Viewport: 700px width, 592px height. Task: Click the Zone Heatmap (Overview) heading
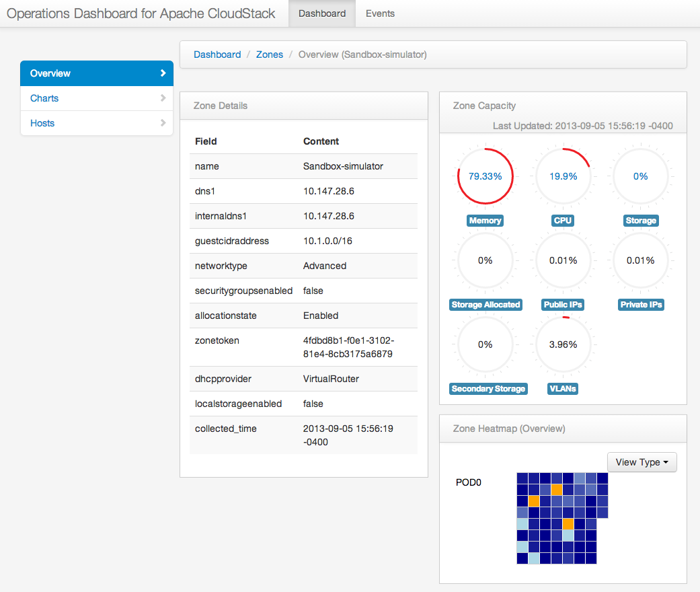click(x=509, y=429)
